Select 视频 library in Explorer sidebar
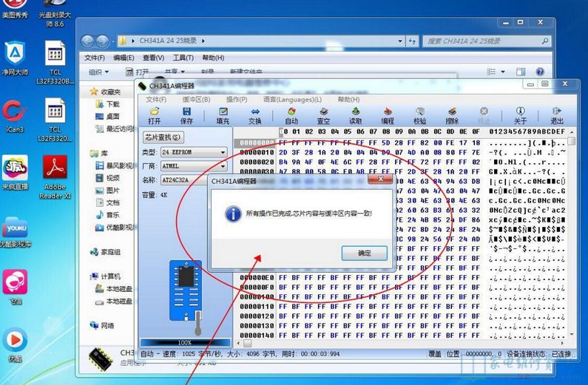This screenshot has width=588, height=385. click(x=108, y=178)
